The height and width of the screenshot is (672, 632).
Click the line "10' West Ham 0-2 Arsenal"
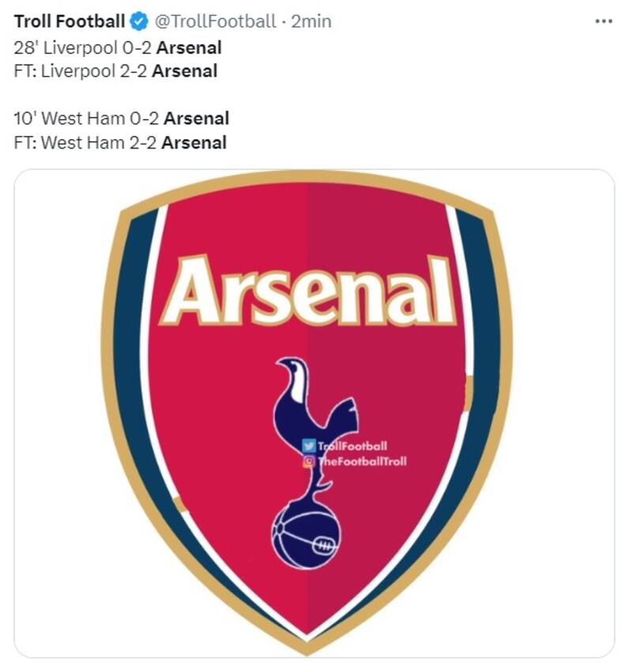click(122, 119)
